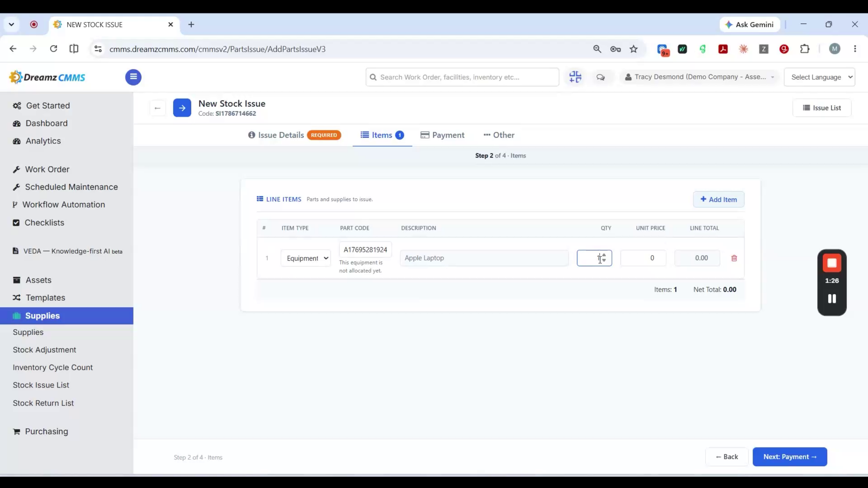Open the Select Language dropdown
Image resolution: width=868 pixels, height=488 pixels.
(820, 77)
